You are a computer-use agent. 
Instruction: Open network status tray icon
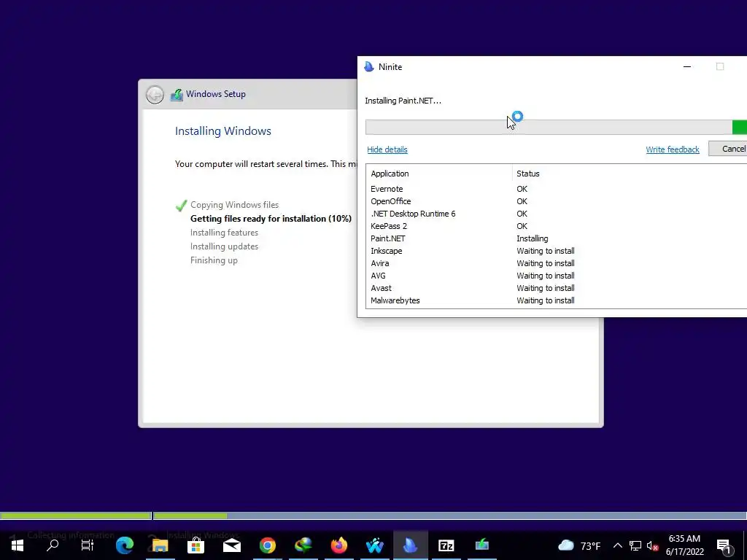click(635, 545)
